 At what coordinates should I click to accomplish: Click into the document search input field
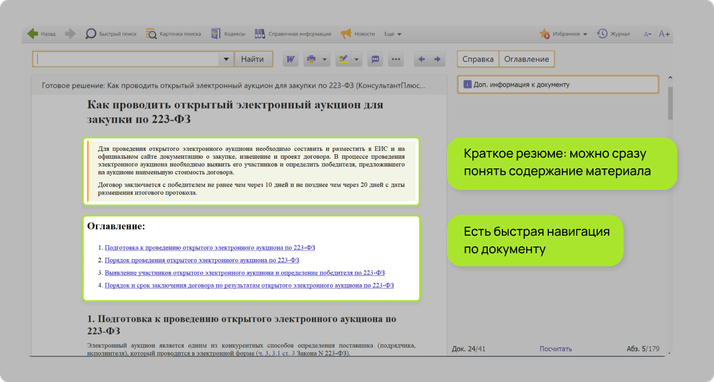coord(126,59)
